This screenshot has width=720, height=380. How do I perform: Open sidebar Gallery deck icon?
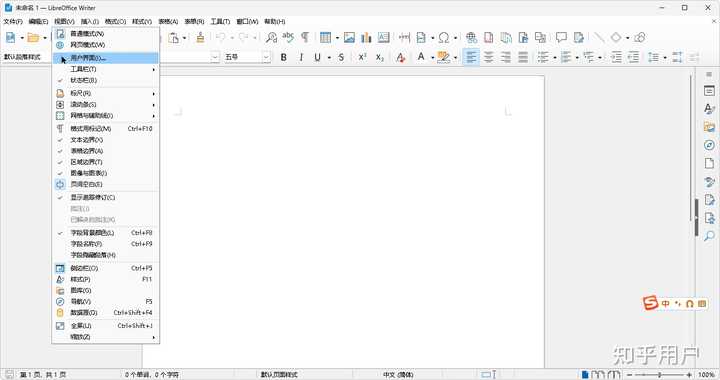click(709, 127)
